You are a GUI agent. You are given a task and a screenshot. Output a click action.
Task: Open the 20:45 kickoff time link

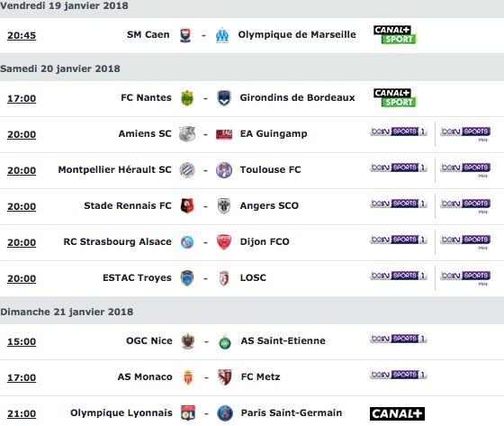pos(22,35)
